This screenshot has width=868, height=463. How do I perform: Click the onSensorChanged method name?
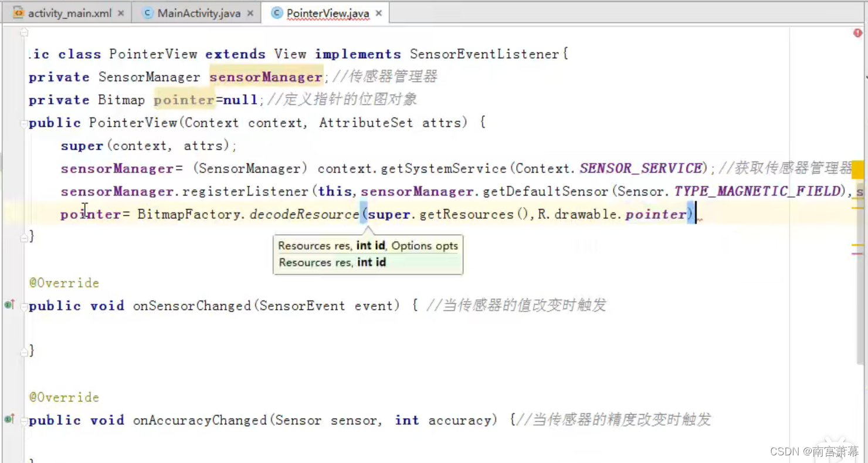coord(192,306)
